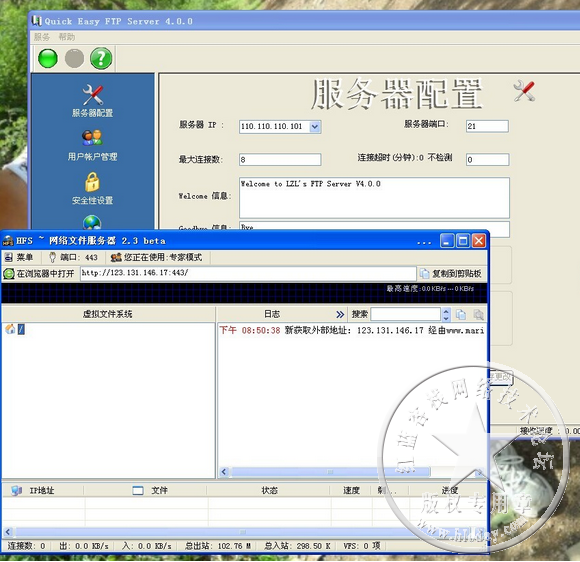Maximize the HFS window
This screenshot has height=562, width=580.
point(462,241)
